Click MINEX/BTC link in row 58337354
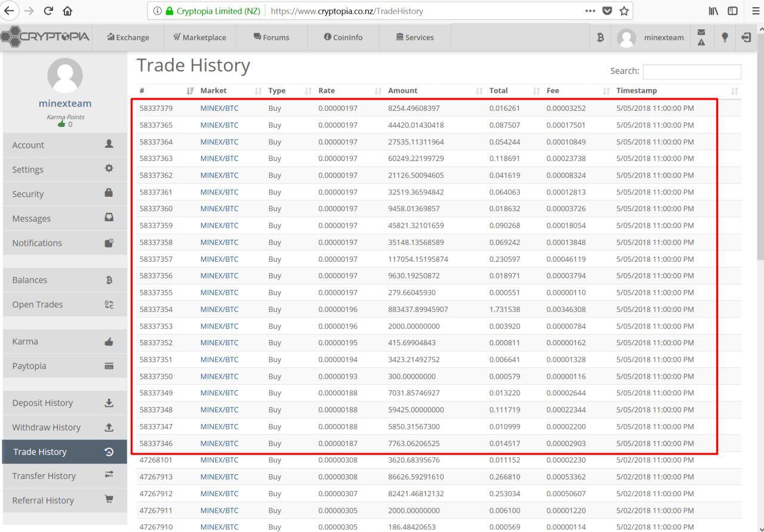The height and width of the screenshot is (532, 764). [x=219, y=310]
